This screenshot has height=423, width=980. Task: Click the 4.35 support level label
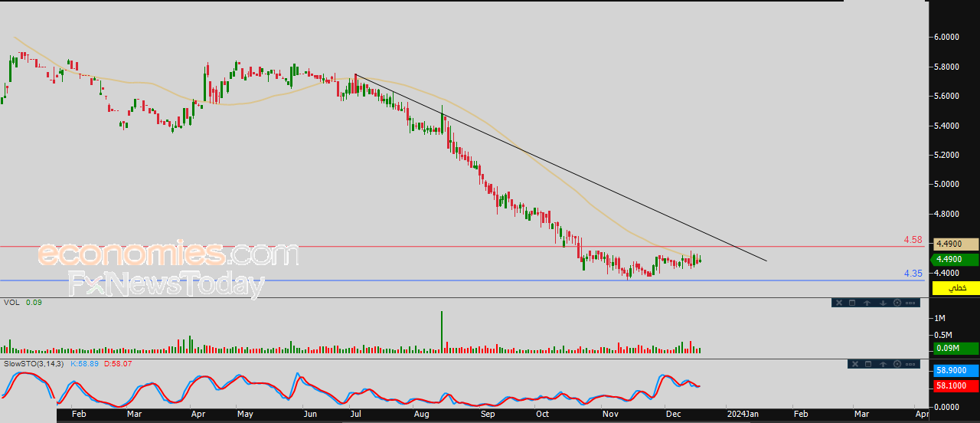coord(913,273)
